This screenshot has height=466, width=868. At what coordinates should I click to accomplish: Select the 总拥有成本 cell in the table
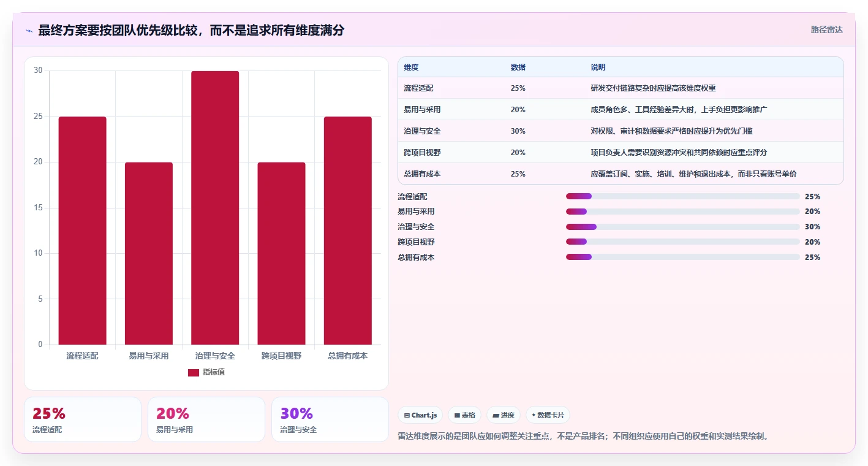click(x=422, y=174)
